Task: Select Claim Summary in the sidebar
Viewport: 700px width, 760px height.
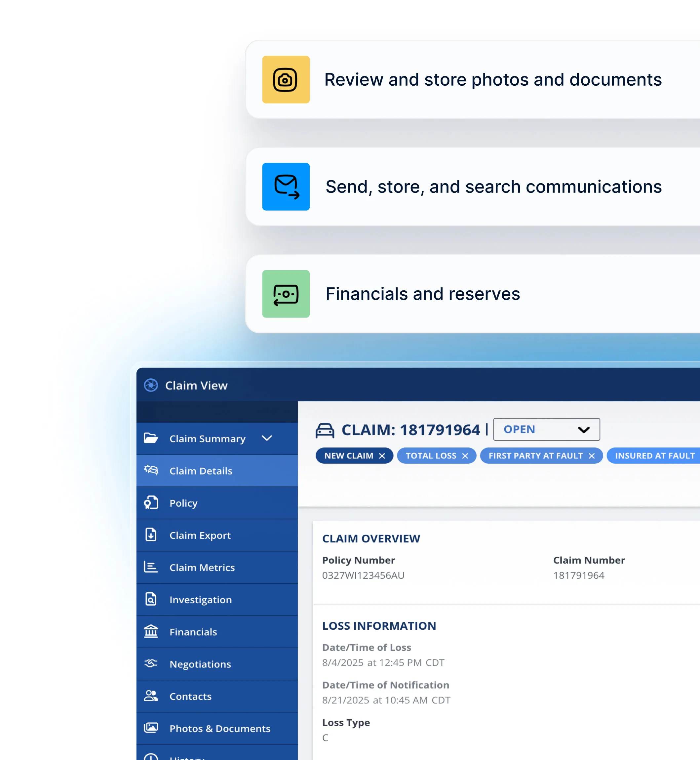Action: coord(207,439)
